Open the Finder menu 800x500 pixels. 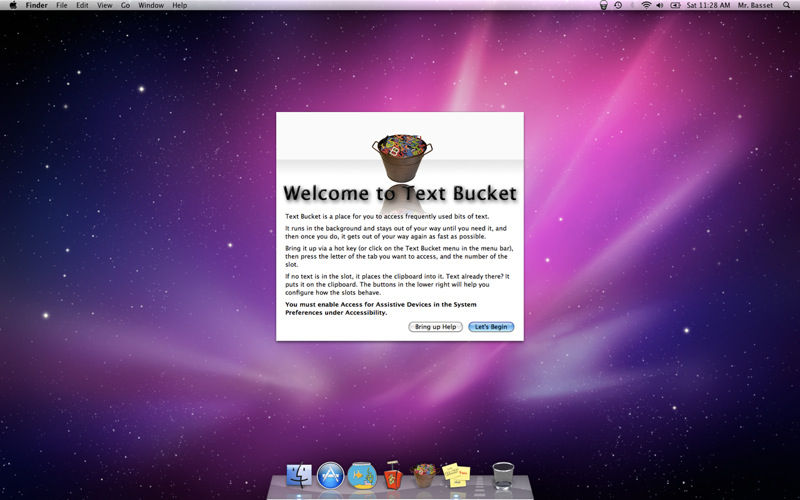(x=37, y=5)
